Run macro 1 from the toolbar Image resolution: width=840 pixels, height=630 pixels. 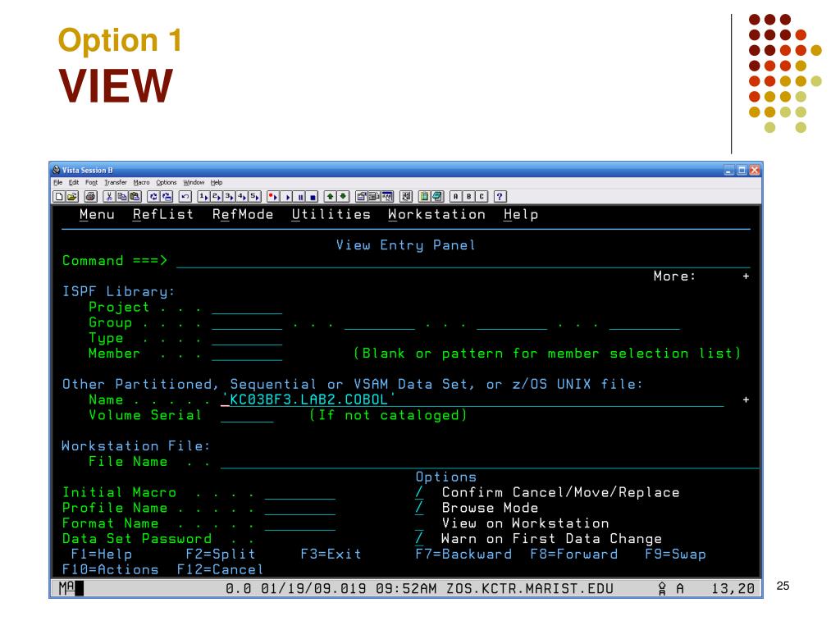203,197
